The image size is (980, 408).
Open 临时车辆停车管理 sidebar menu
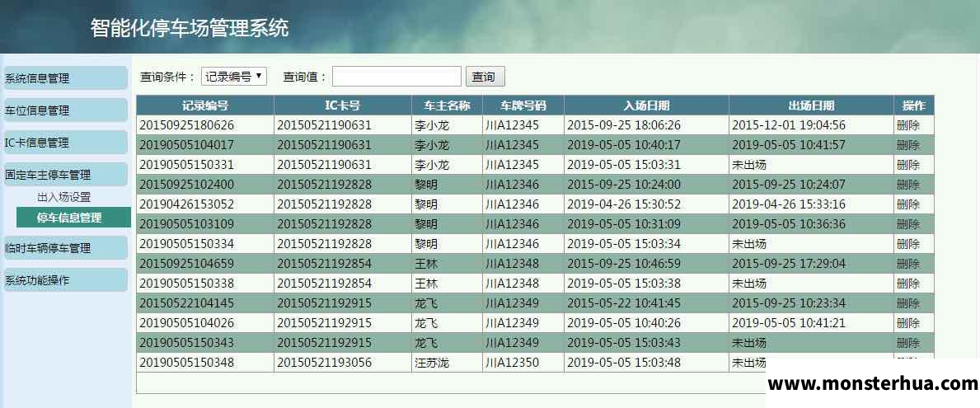click(65, 248)
